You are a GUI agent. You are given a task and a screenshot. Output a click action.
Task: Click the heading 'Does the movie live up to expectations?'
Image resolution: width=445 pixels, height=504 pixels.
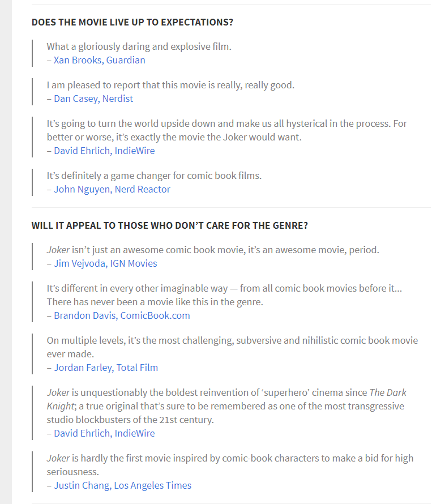point(132,22)
